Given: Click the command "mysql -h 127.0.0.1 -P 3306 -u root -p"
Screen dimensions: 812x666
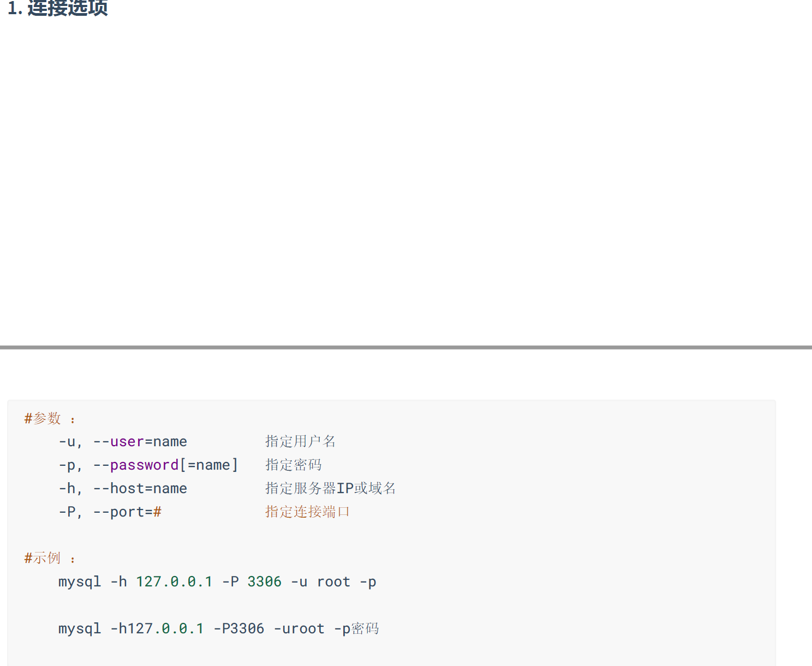Looking at the screenshot, I should (x=217, y=582).
